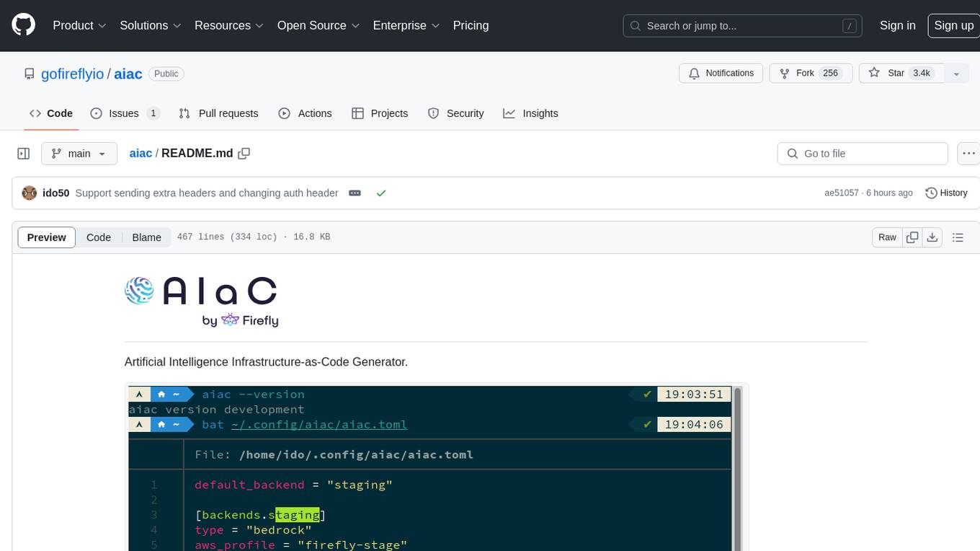Switch to the Code tab

[51, 113]
